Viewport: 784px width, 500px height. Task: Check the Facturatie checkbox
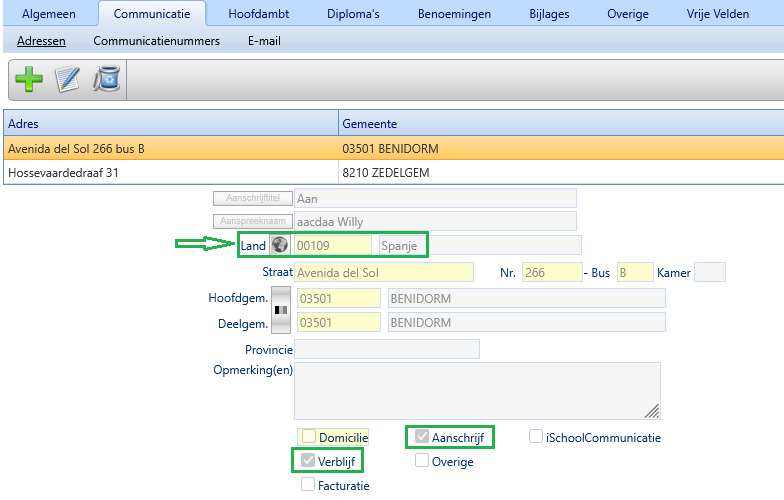pyautogui.click(x=309, y=485)
